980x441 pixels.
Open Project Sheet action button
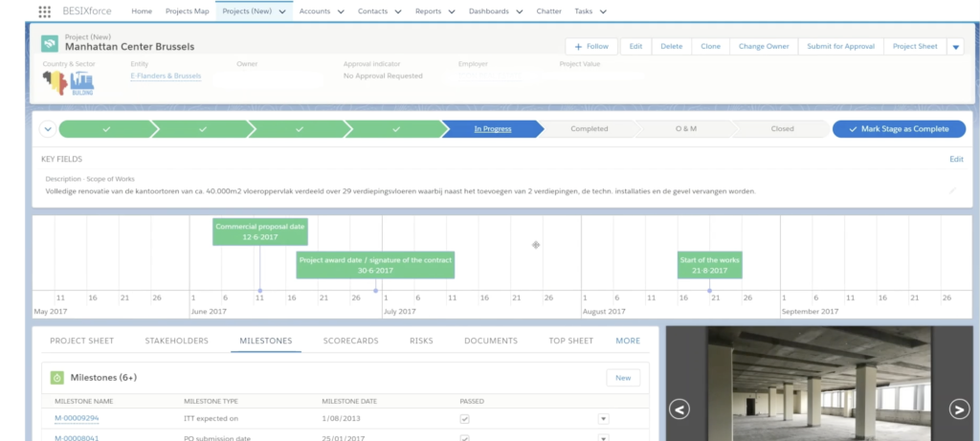[x=915, y=47]
